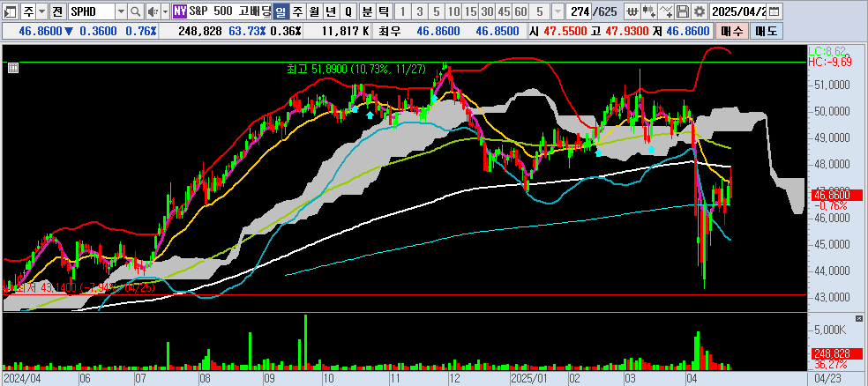This screenshot has height=386, width=868.
Task: Expand the speaker options dropdown arrow
Action: [x=165, y=11]
